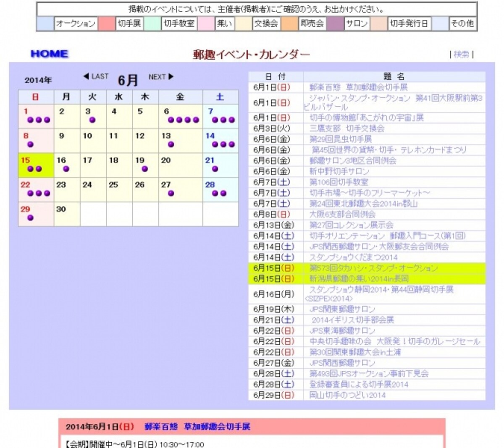Open 第24回東北郵趣大会2014in郡山 link
Image resolution: width=504 pixels, height=448 pixels.
pos(363,204)
